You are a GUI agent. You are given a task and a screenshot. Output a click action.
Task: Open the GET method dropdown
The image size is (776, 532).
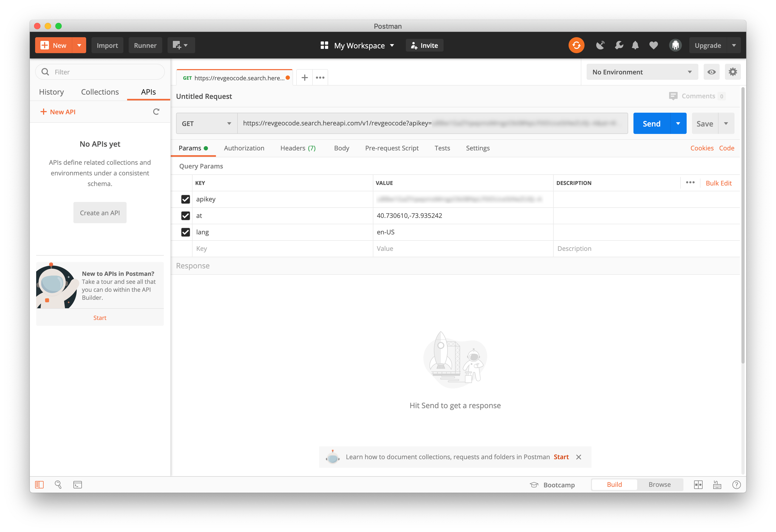[x=206, y=124]
